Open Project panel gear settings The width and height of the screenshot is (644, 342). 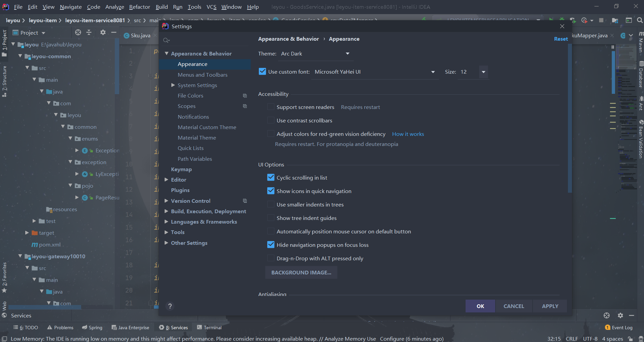click(x=103, y=32)
